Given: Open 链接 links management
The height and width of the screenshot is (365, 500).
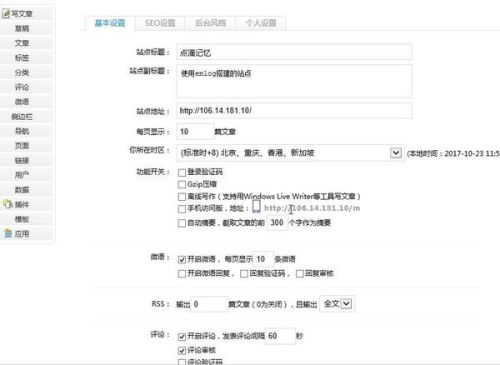Looking at the screenshot, I should (x=22, y=160).
